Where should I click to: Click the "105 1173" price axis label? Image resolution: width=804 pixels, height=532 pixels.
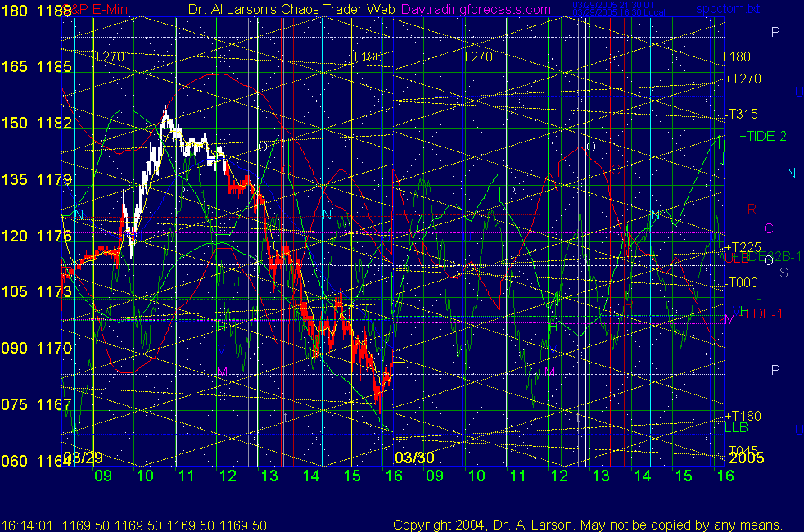[x=36, y=291]
